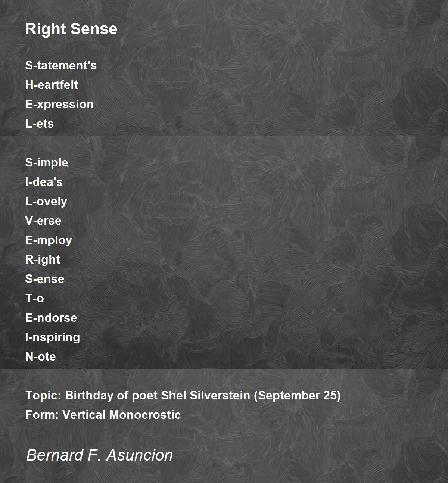The image size is (448, 483).
Task: Click the line N-ote
Action: coord(40,356)
